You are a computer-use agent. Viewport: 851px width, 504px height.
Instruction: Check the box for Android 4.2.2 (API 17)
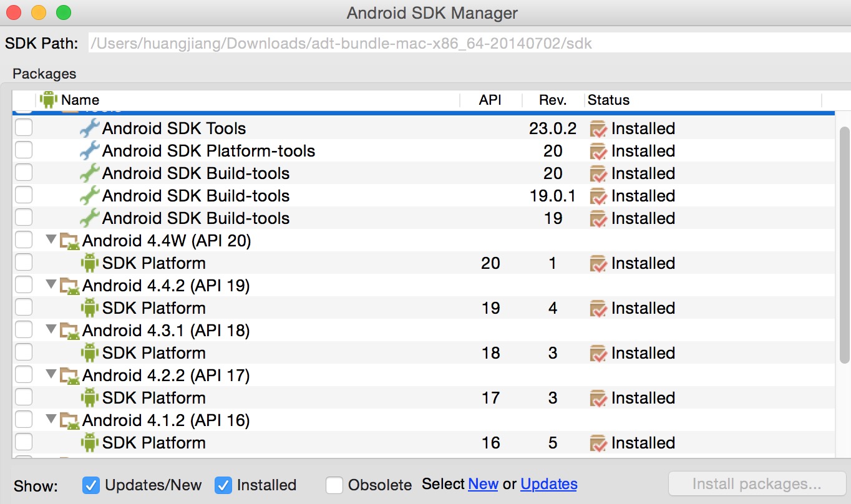[x=24, y=376]
